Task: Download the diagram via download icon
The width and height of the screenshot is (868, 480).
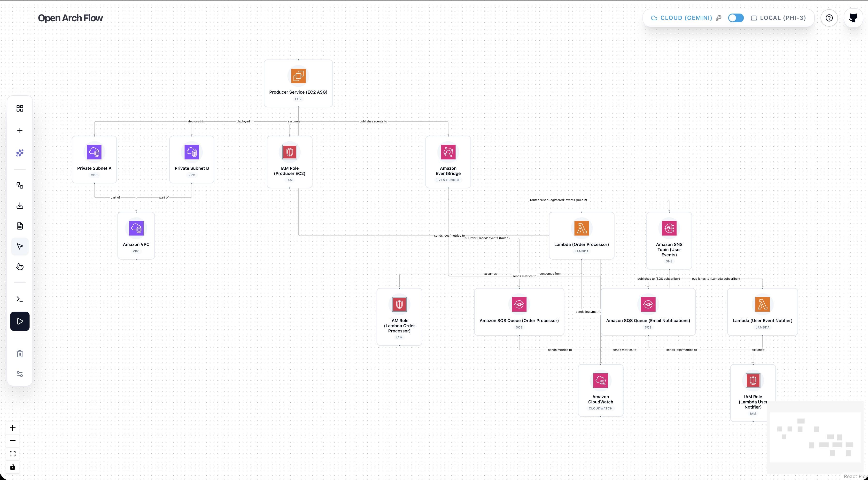Action: click(x=20, y=206)
